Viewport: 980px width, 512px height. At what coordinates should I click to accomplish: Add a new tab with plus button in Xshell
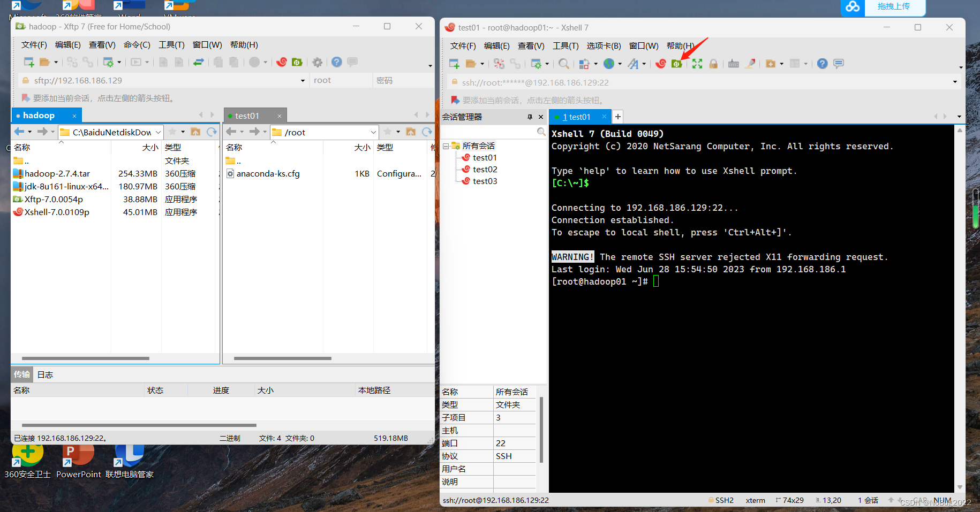pos(617,117)
